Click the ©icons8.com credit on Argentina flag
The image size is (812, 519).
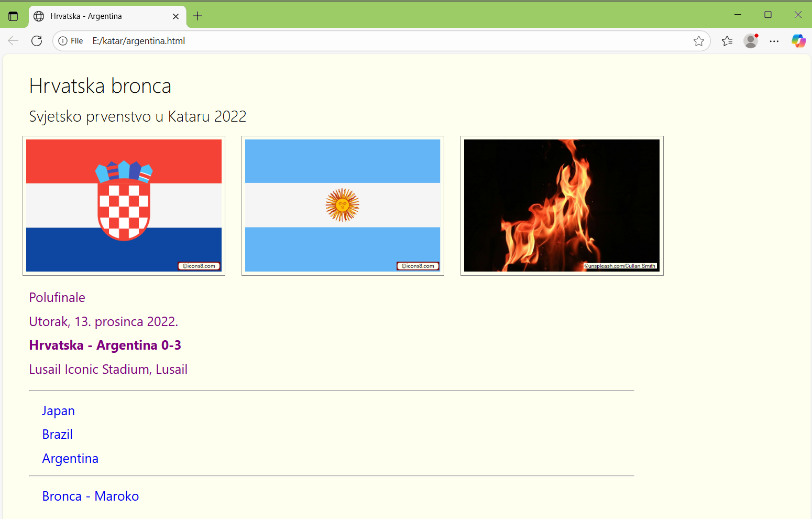coord(418,266)
